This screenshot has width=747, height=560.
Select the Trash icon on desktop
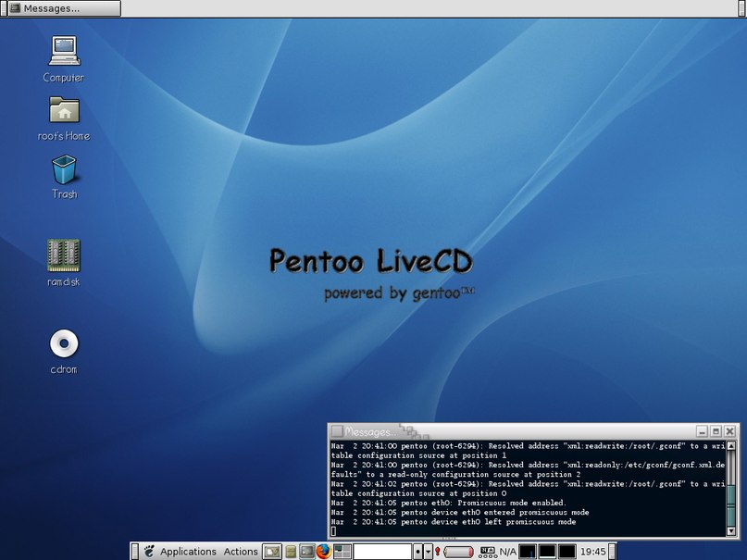click(63, 169)
